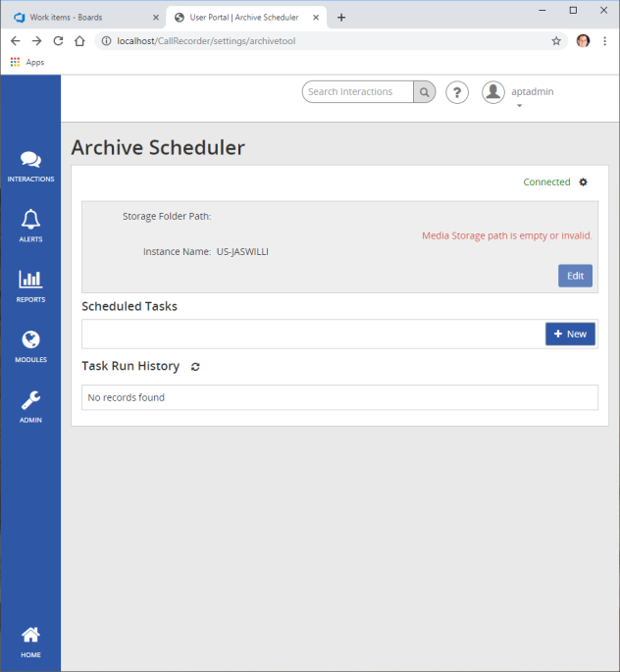Click the search magnifier button
620x672 pixels.
pos(425,92)
